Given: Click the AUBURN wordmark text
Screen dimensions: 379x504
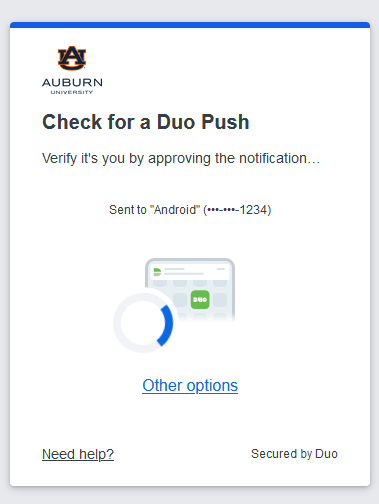Looking at the screenshot, I should tap(72, 82).
